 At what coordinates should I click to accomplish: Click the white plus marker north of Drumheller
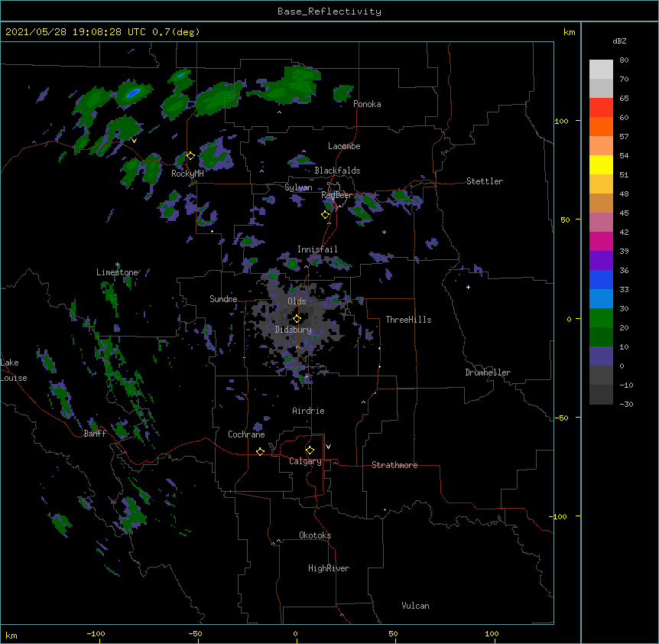pos(468,287)
